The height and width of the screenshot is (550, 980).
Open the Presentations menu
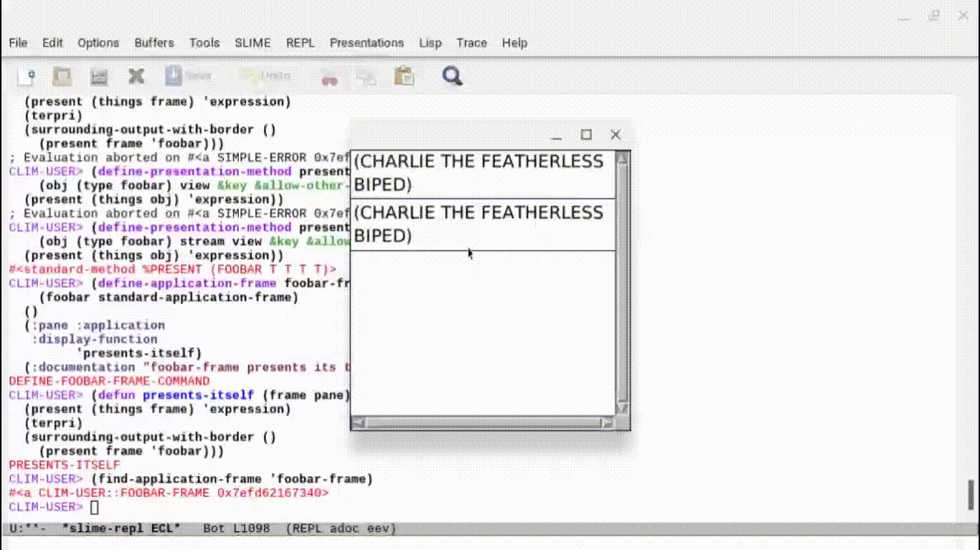tap(367, 43)
